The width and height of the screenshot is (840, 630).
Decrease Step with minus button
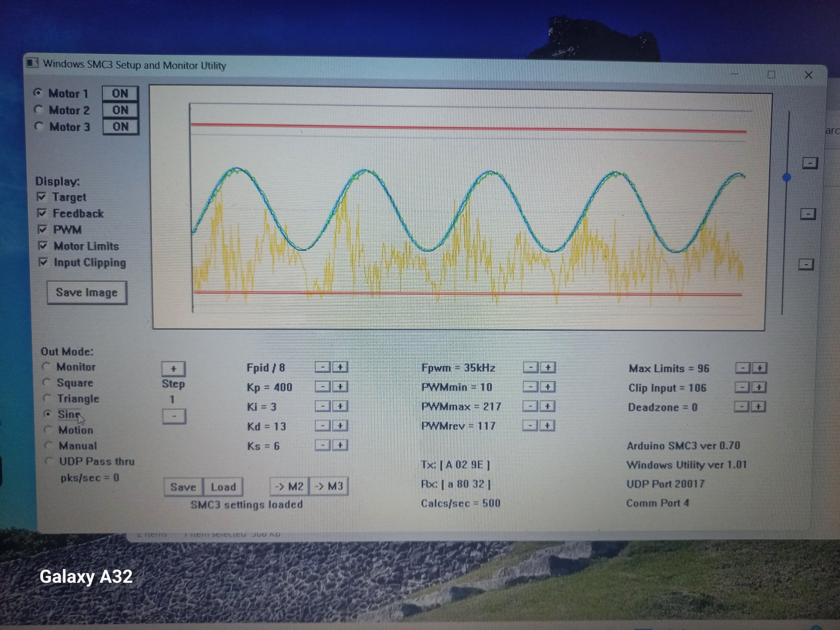[x=174, y=416]
